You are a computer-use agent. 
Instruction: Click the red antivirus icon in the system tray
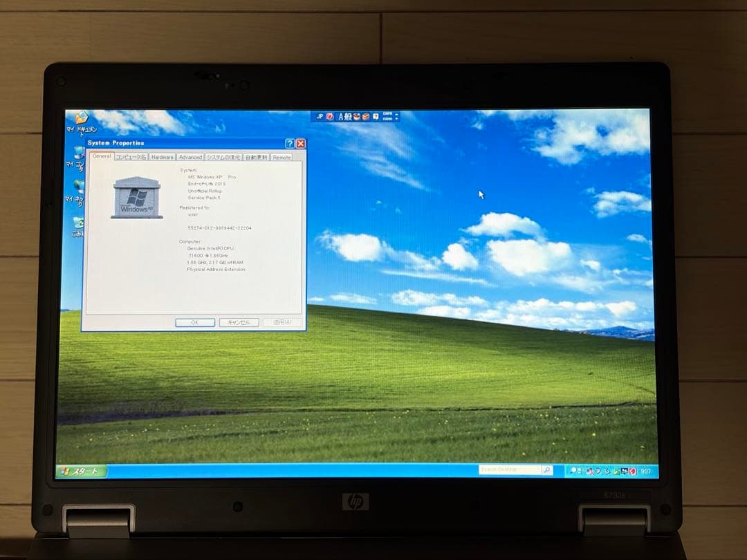point(631,471)
